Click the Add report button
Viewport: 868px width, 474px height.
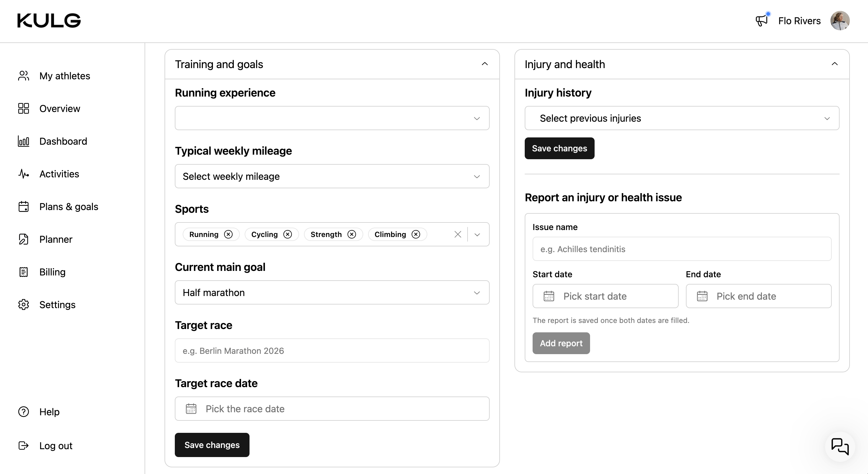(561, 343)
